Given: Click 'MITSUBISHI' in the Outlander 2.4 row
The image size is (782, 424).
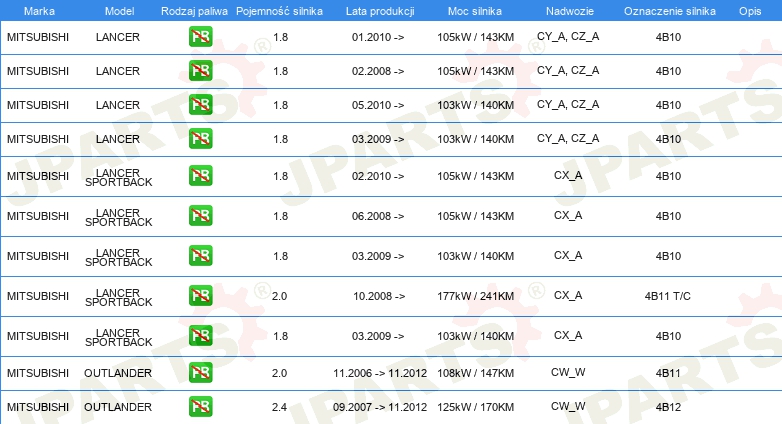Looking at the screenshot, I should pos(38,407).
